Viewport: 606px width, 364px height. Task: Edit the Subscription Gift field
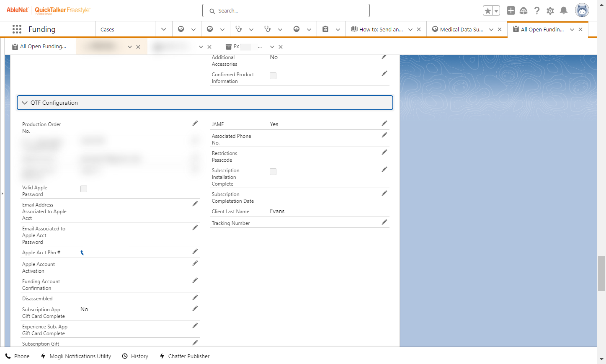[195, 343]
